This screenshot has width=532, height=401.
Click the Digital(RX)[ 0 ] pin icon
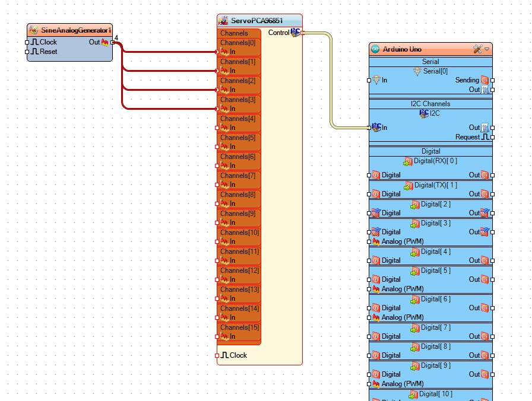tap(408, 161)
